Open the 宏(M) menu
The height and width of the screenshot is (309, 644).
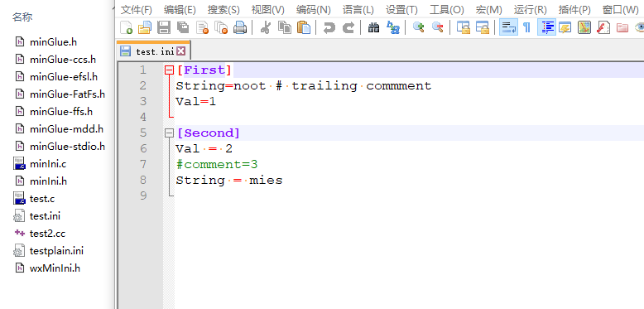pyautogui.click(x=488, y=9)
